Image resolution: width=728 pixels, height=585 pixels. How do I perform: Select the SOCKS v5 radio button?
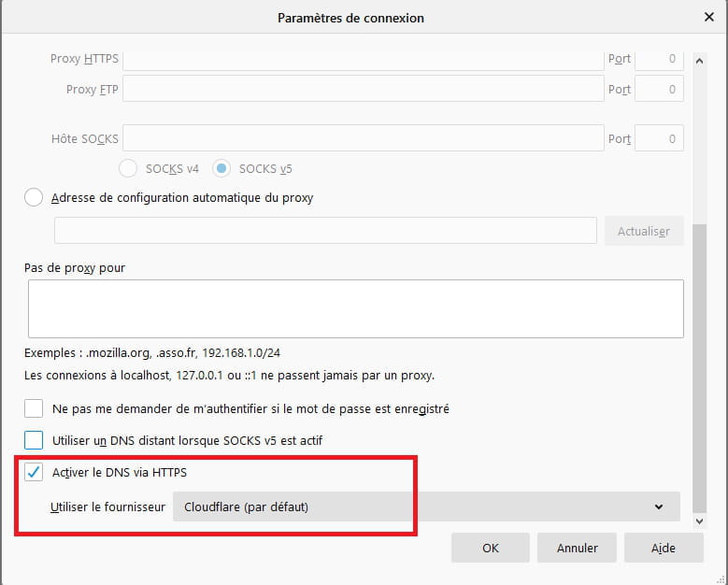221,168
